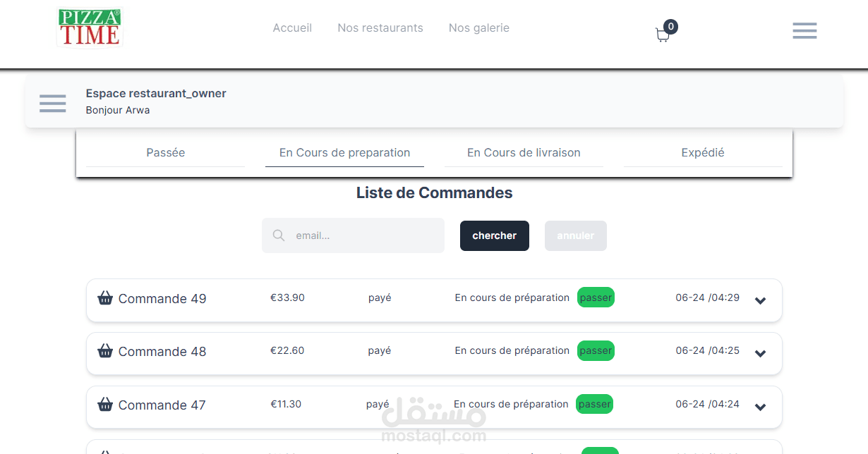This screenshot has height=454, width=868.
Task: Click En cours de préparation on Commande 48
Action: point(512,350)
